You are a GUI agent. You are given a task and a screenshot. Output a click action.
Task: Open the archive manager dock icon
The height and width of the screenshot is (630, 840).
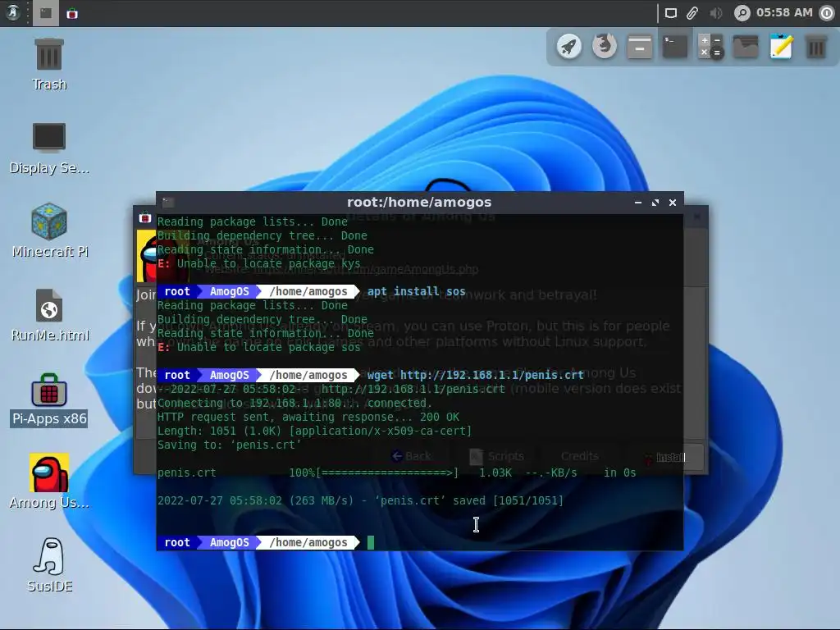639,47
